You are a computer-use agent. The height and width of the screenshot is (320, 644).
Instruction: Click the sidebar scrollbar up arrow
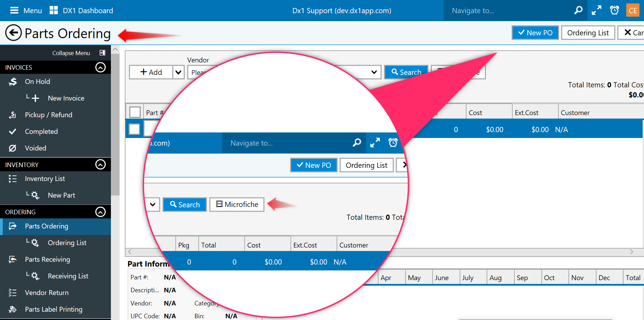pyautogui.click(x=115, y=49)
